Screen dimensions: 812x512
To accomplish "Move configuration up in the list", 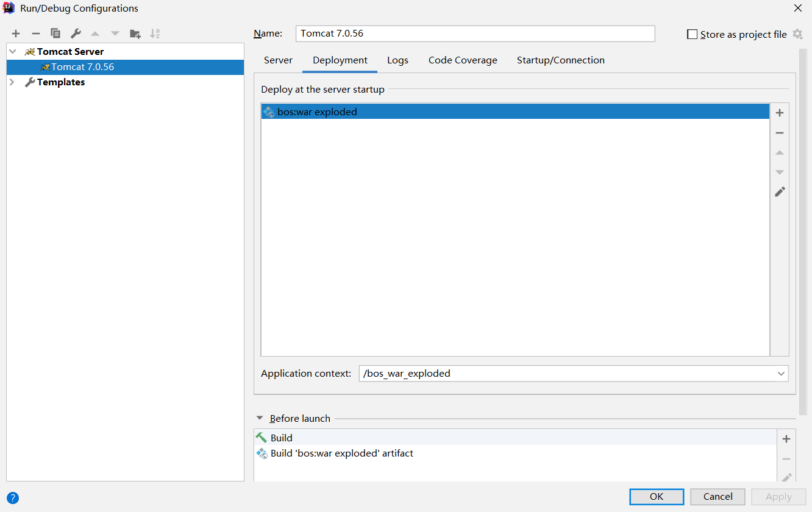I will click(x=95, y=34).
